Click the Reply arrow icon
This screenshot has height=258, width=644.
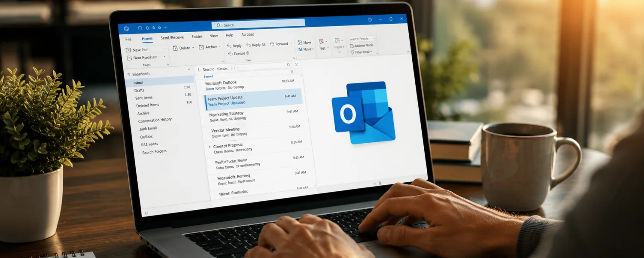[229, 46]
